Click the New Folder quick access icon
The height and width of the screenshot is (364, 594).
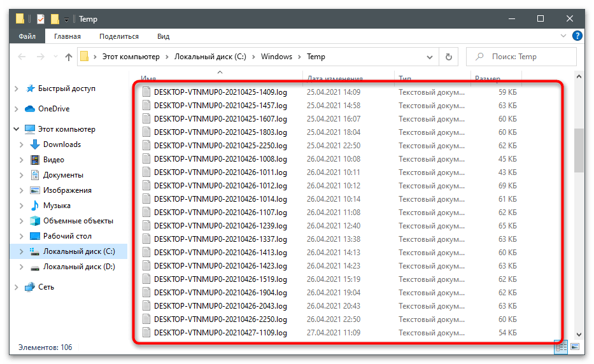[x=55, y=18]
